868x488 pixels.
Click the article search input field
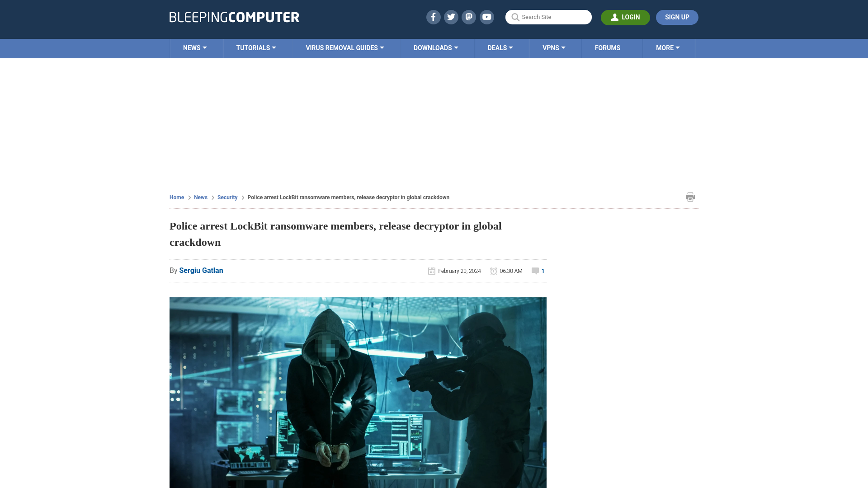click(x=548, y=17)
